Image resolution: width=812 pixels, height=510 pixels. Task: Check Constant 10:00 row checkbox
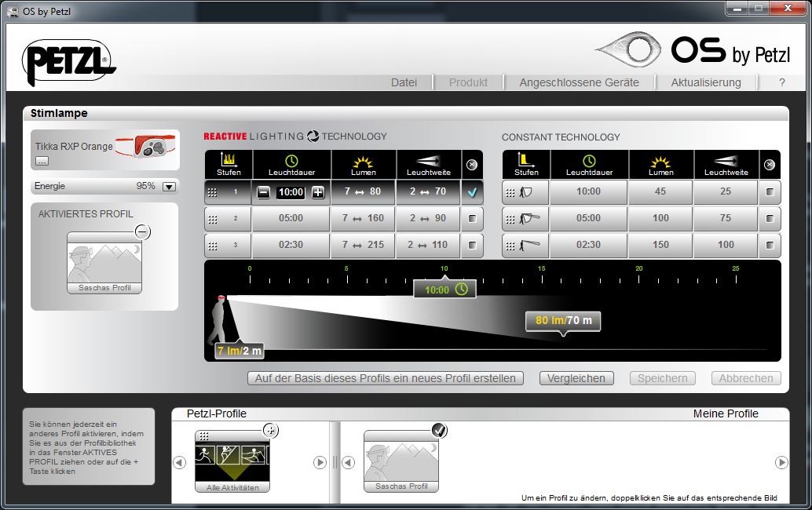coord(770,192)
